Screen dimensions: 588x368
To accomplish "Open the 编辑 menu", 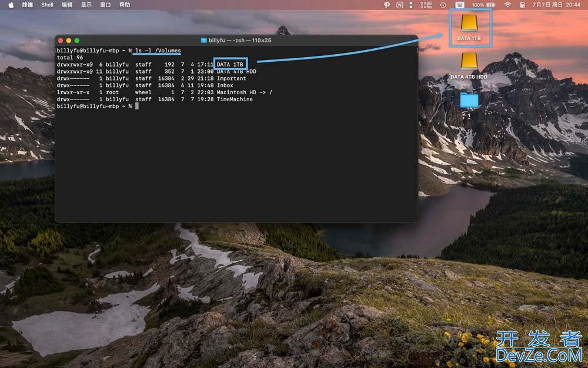I will tap(67, 5).
